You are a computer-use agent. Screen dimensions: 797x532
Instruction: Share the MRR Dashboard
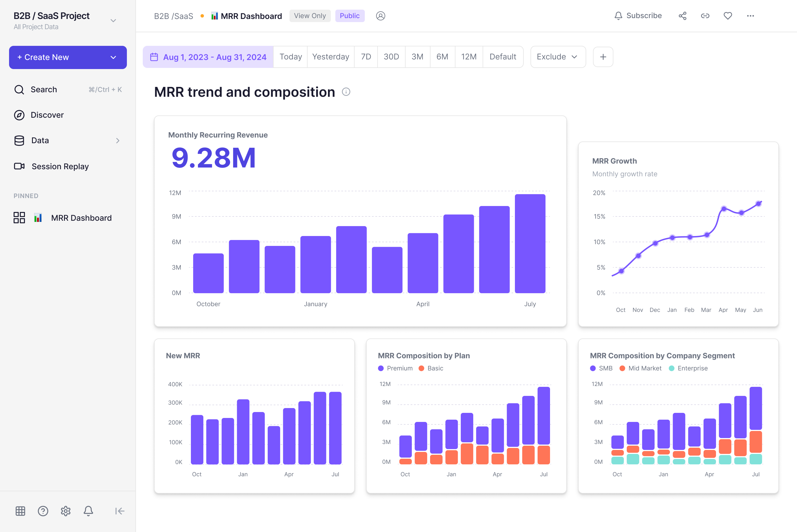tap(683, 16)
